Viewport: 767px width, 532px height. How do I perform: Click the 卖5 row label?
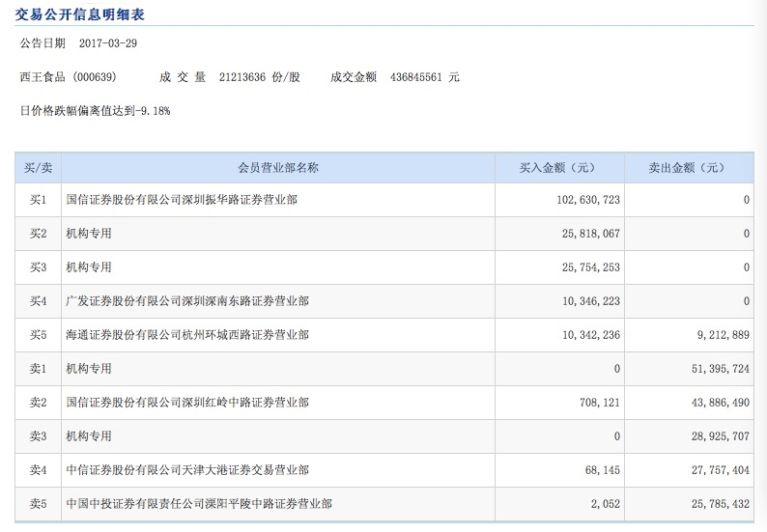[38, 503]
